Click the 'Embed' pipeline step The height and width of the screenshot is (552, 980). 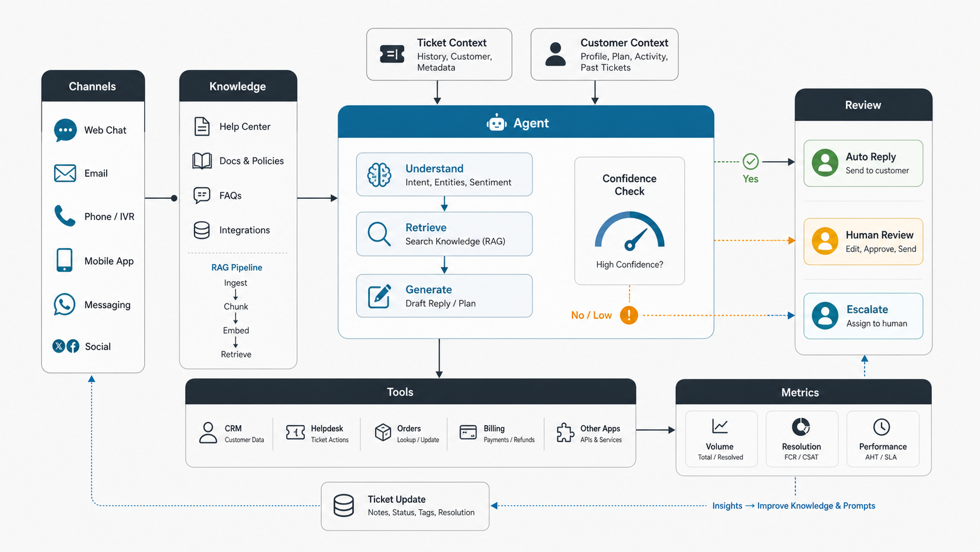click(x=236, y=330)
